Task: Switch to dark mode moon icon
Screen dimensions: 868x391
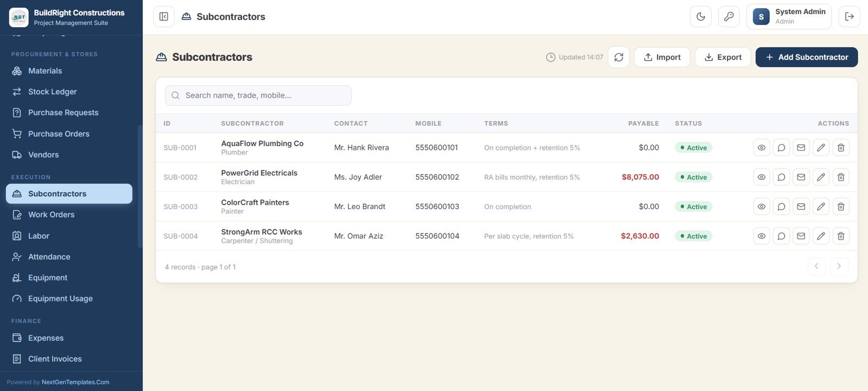Action: [x=700, y=17]
